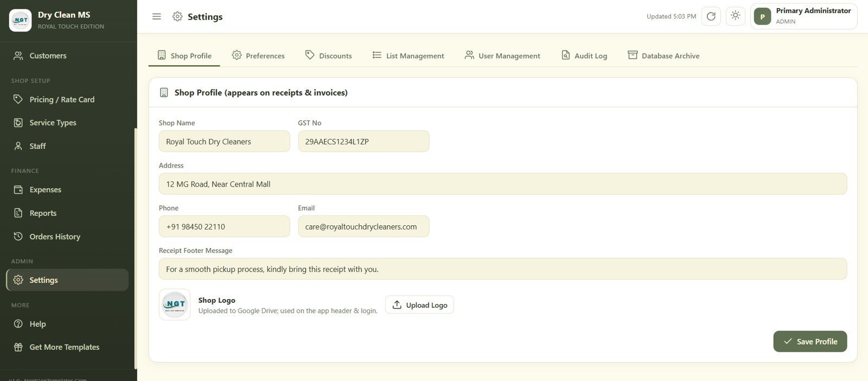
Task: Click the List Management list icon
Action: (x=377, y=55)
